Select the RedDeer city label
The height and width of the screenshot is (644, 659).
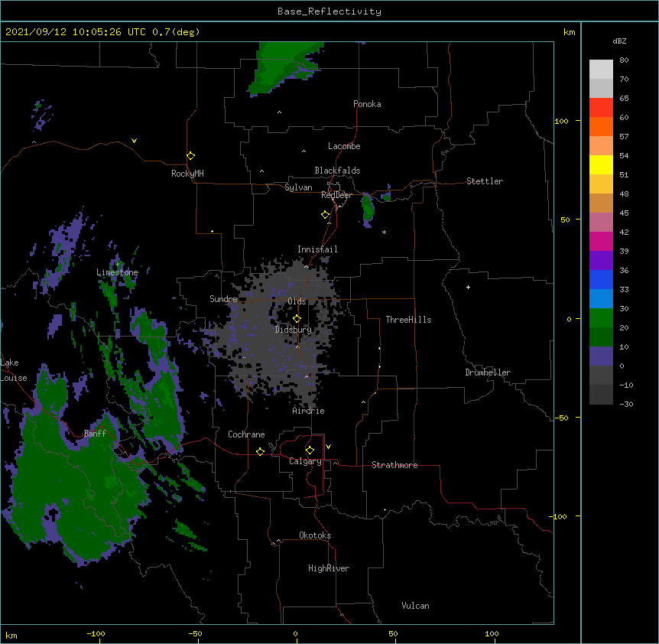coord(336,195)
